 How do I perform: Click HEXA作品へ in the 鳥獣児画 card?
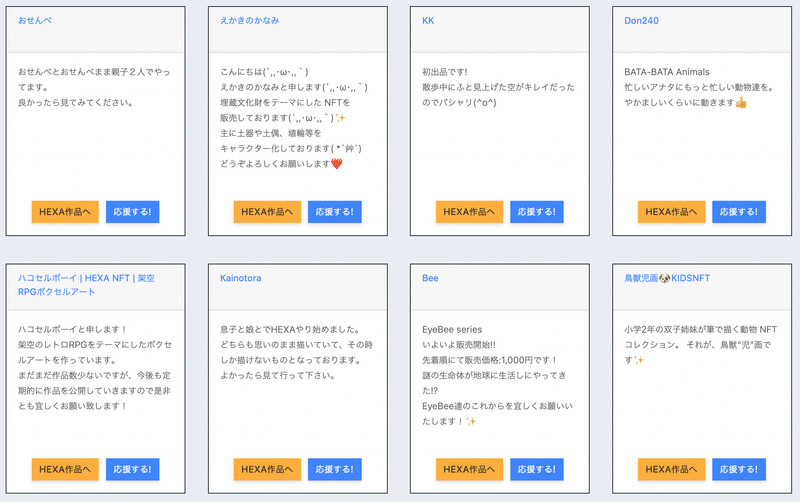[x=671, y=469]
